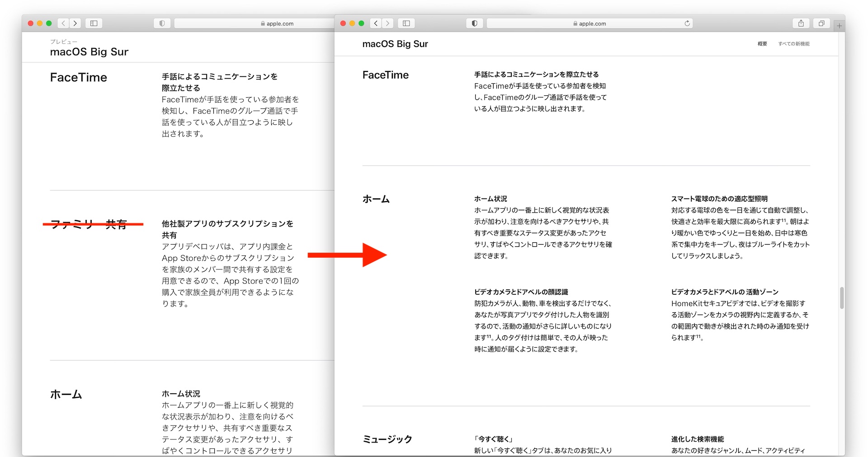Open the Share menu in the right Safari window

[801, 24]
